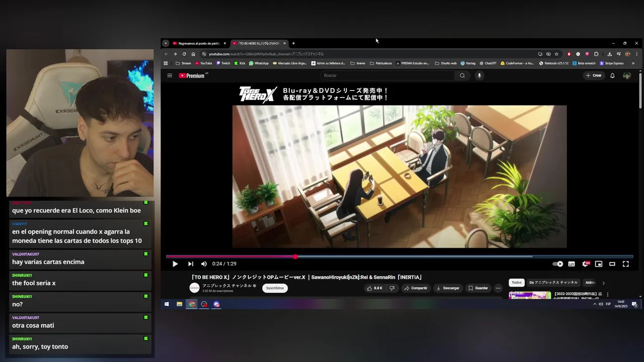
Task: Open the Anime bookmarks folder
Action: 357,63
